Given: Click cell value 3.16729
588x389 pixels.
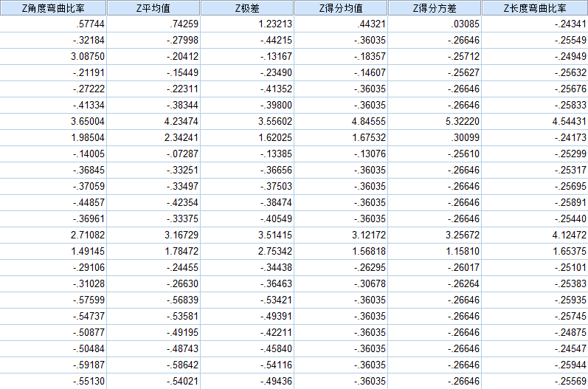Looking at the screenshot, I should (181, 235).
